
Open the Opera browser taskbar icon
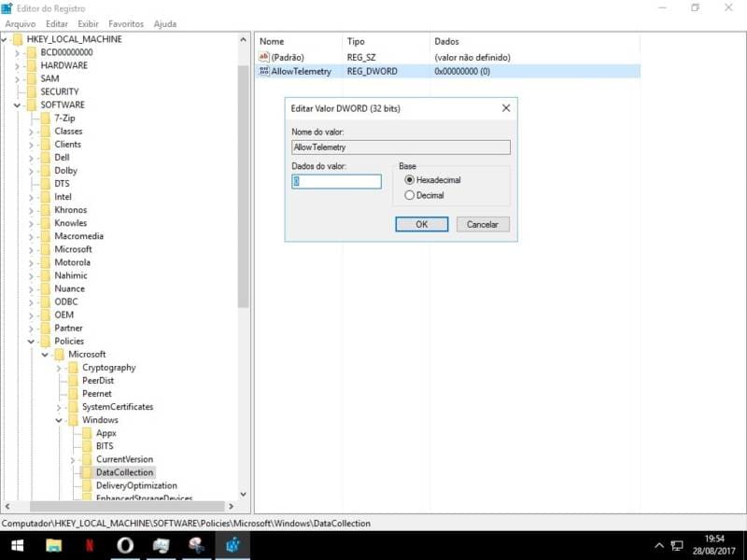coord(125,545)
